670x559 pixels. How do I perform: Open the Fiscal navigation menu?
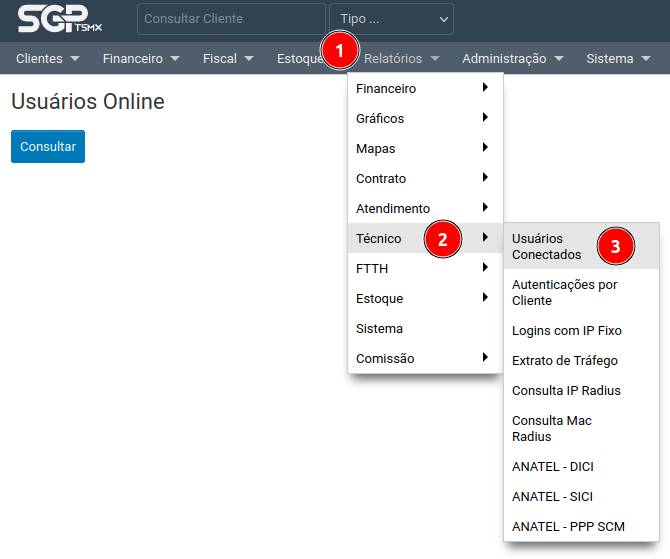pos(228,59)
